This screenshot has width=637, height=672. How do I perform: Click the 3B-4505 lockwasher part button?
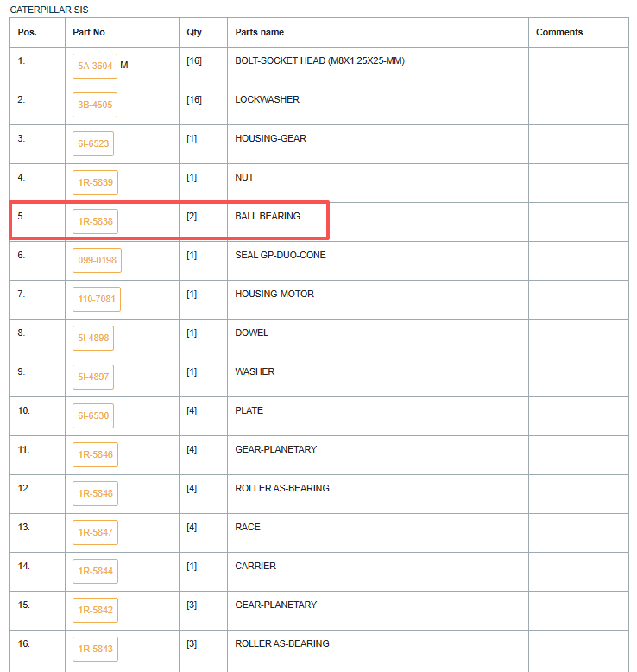click(x=95, y=105)
